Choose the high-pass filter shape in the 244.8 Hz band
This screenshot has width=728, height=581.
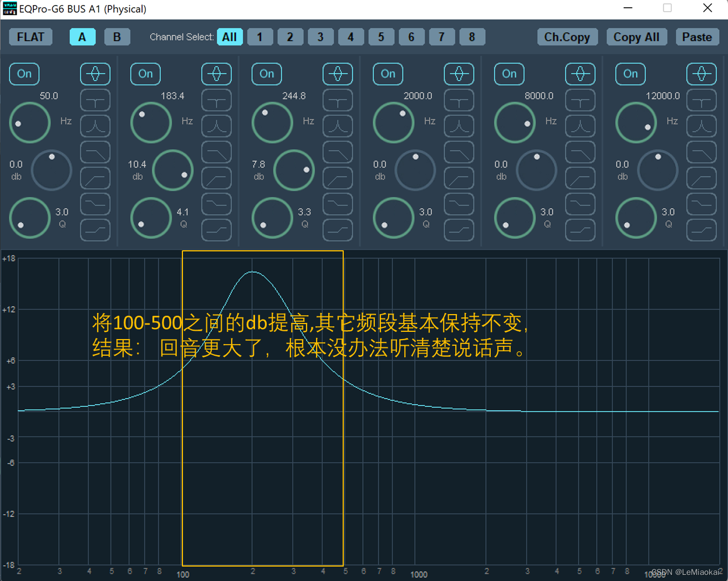pyautogui.click(x=338, y=178)
